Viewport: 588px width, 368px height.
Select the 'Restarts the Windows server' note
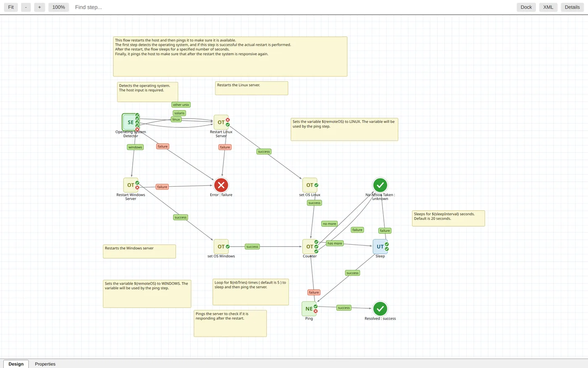[x=139, y=252]
